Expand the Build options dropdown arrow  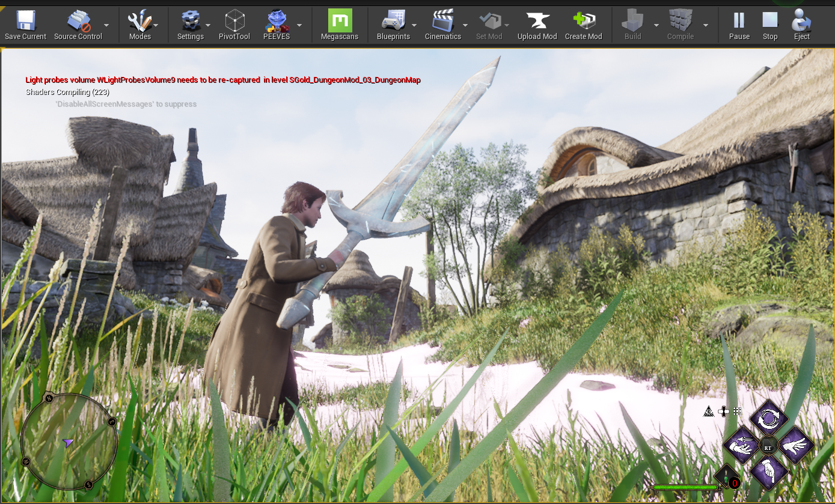click(x=656, y=25)
